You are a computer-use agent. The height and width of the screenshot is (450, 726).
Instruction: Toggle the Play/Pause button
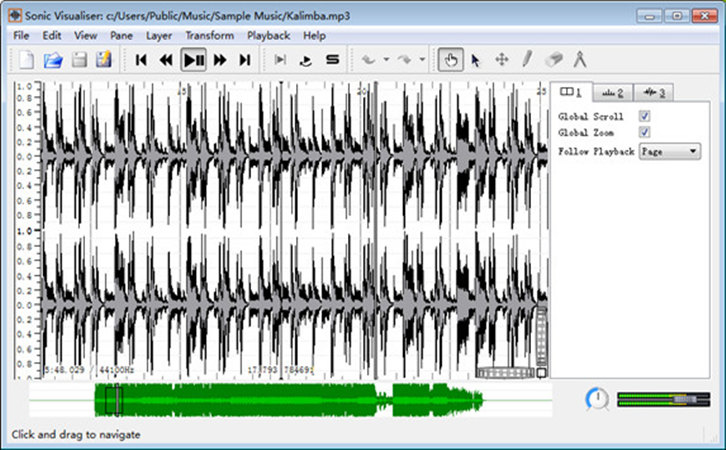[x=194, y=60]
